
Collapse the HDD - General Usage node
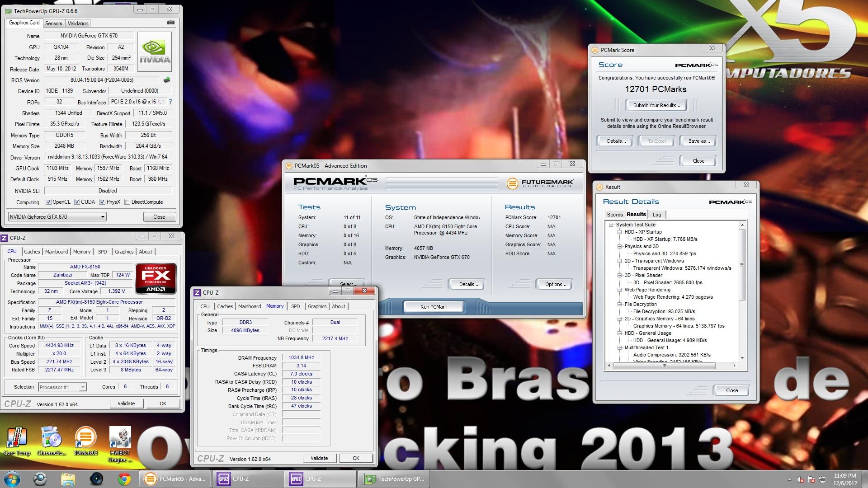tap(620, 333)
